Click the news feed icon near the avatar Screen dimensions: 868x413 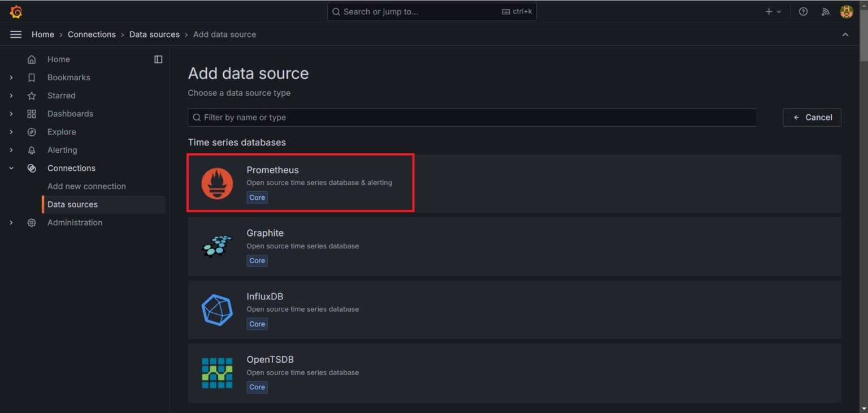(x=826, y=11)
